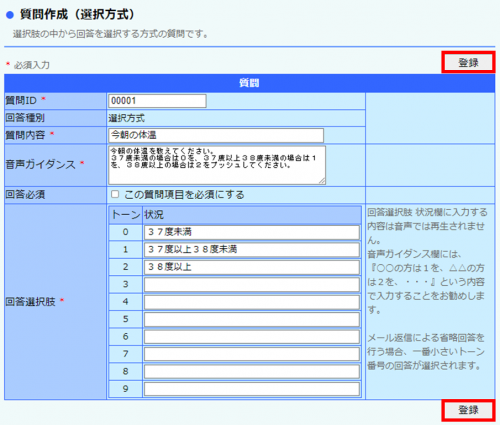Click empty 状況 field for tone 7
This screenshot has height=425, width=500.
point(252,354)
